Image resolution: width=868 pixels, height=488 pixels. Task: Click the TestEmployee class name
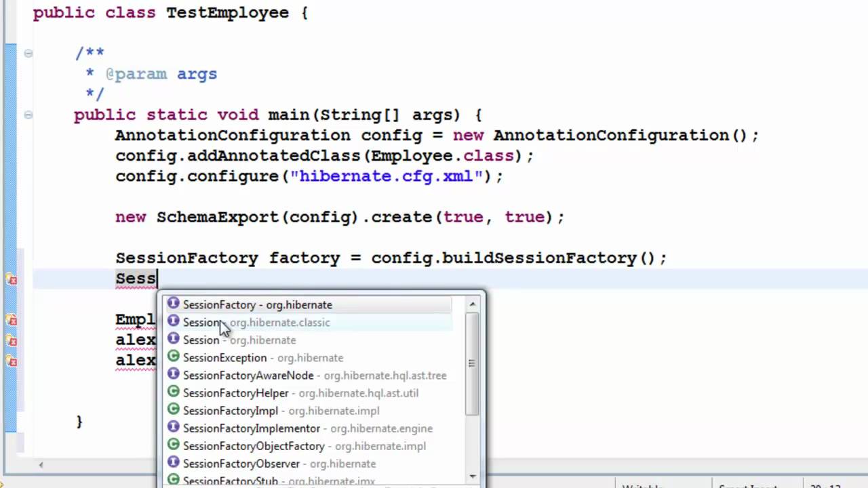tap(228, 13)
